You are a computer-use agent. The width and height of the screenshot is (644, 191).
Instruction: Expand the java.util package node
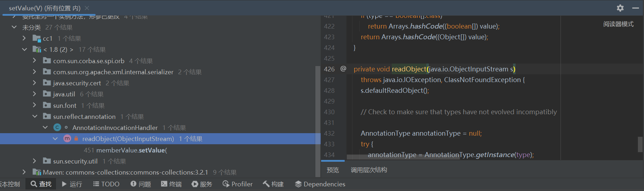pyautogui.click(x=35, y=94)
